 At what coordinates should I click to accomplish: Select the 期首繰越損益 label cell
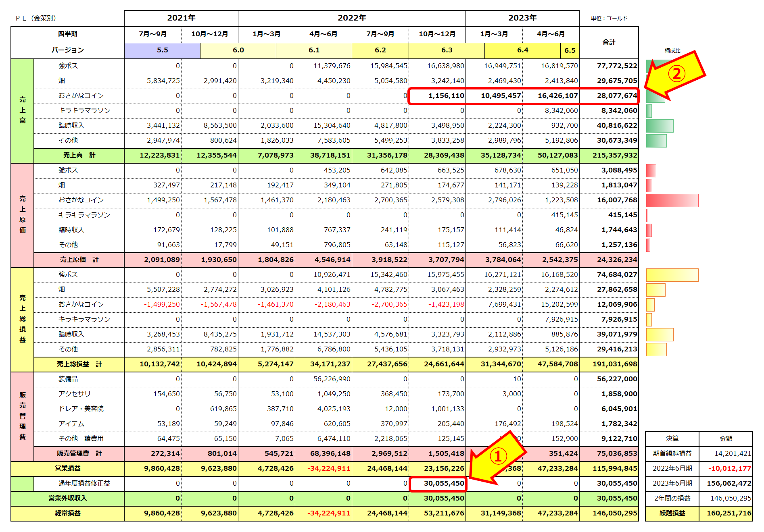point(672,454)
